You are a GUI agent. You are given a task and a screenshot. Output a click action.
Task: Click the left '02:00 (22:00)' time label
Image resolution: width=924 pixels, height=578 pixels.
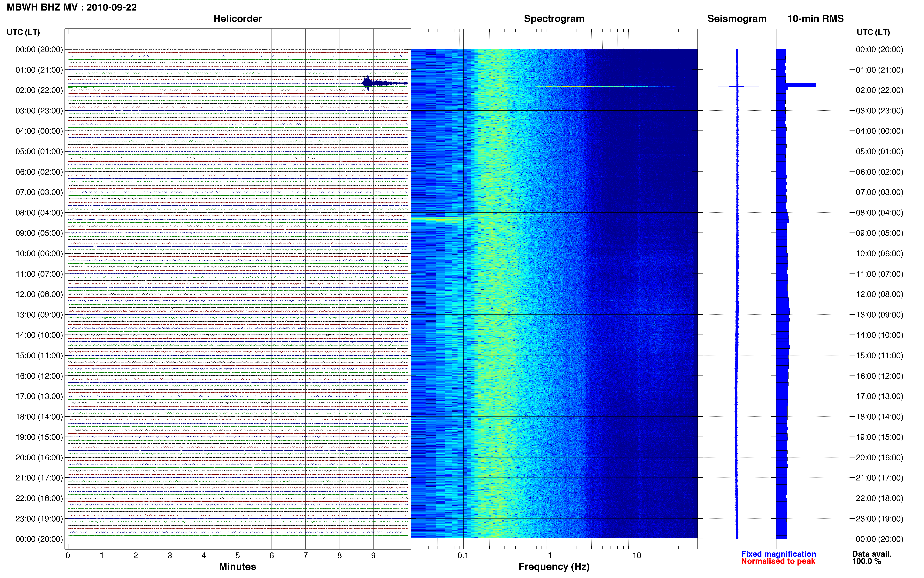click(39, 90)
